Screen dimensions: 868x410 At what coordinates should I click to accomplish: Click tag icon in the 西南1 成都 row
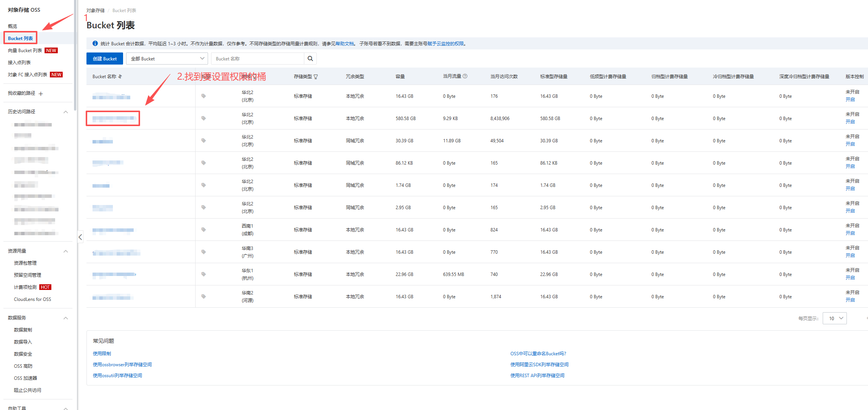[204, 230]
